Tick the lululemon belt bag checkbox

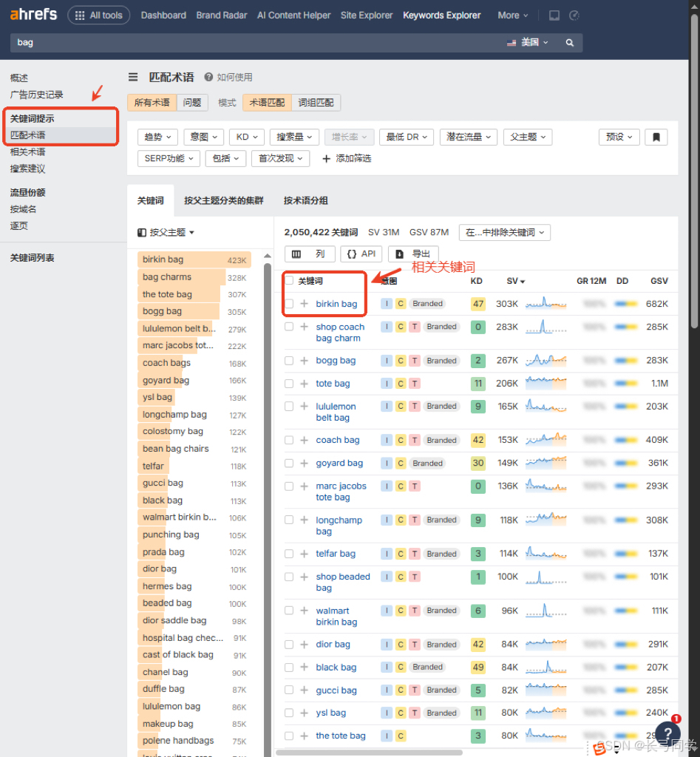coord(289,407)
